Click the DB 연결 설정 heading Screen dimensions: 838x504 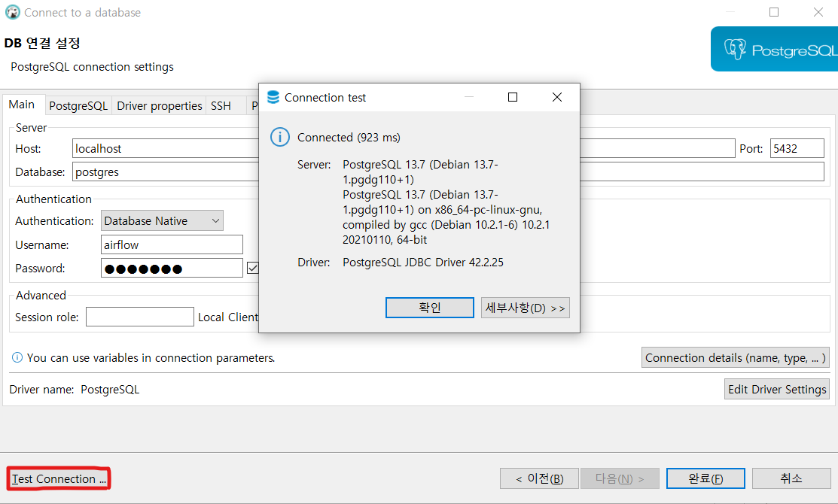42,43
